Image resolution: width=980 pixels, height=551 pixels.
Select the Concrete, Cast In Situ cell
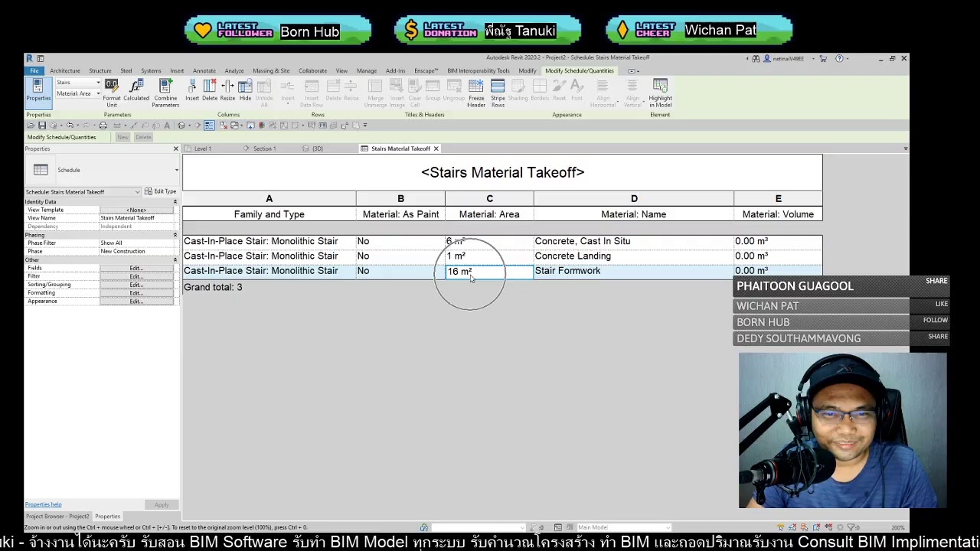pyautogui.click(x=633, y=241)
